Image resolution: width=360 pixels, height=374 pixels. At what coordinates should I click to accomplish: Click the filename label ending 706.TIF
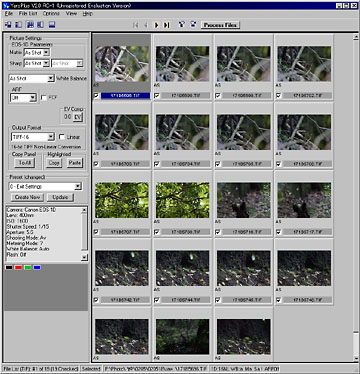click(x=307, y=164)
